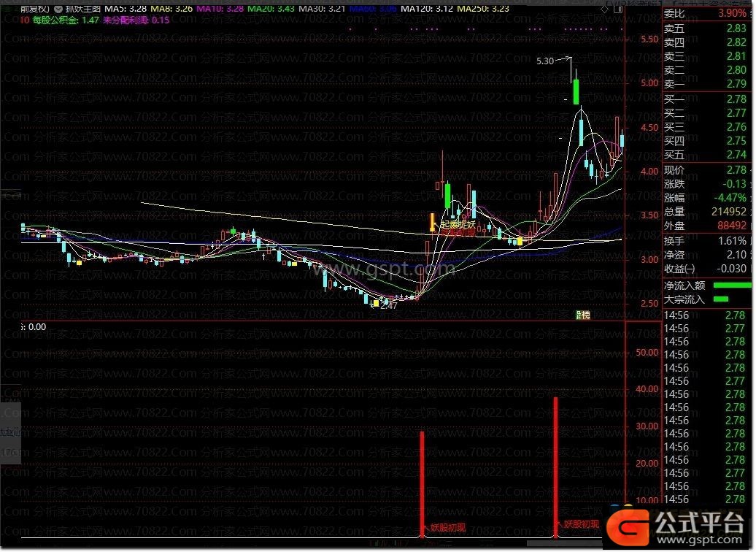Click the small square panel icon at chart top-right
Viewport: 756px width, 552px height.
[620, 9]
